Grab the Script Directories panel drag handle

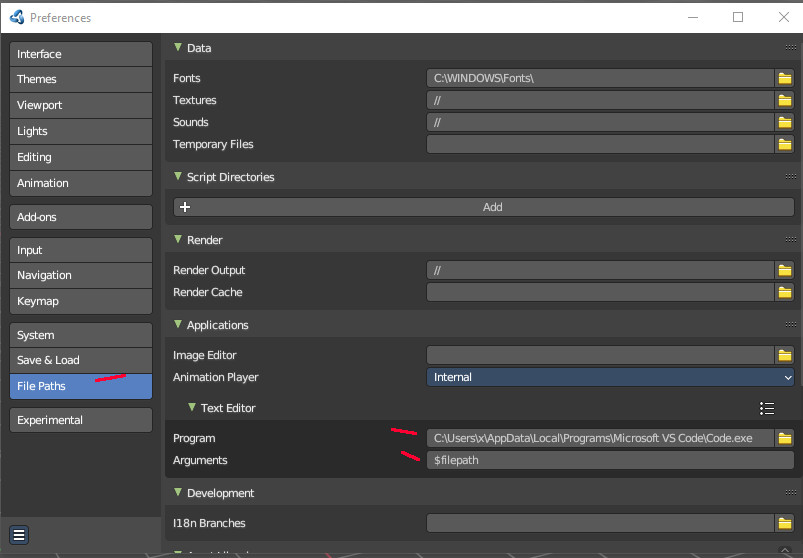[x=790, y=177]
